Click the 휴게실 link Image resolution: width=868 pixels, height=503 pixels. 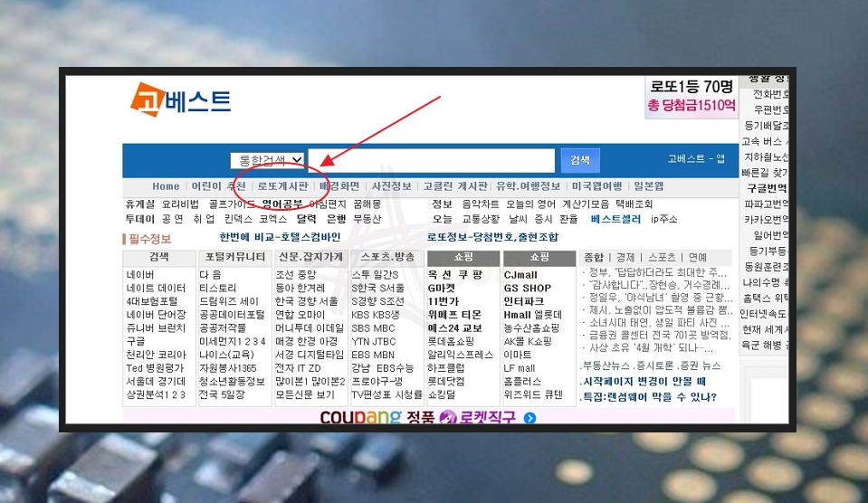pyautogui.click(x=140, y=204)
